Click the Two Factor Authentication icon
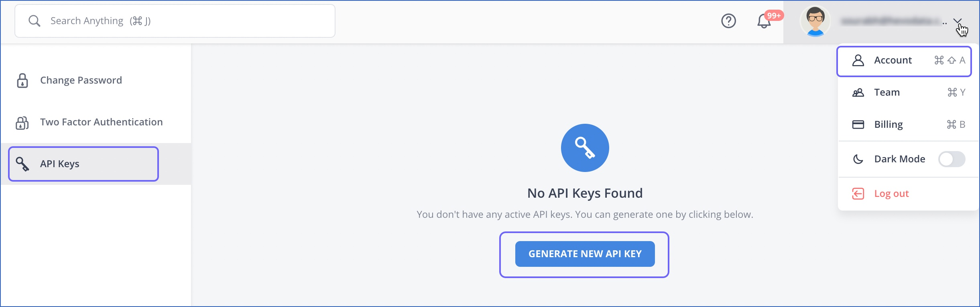Screen dimensions: 980x307 click(x=22, y=123)
